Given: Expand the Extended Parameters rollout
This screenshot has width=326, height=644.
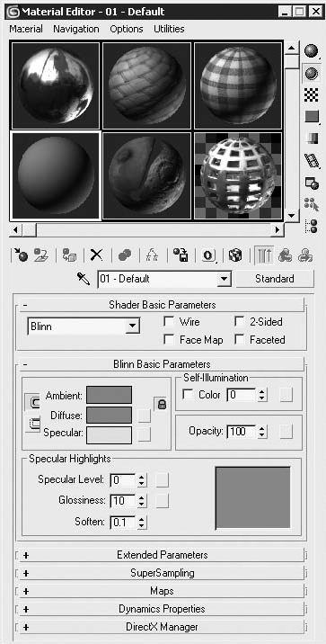Looking at the screenshot, I should (x=162, y=555).
